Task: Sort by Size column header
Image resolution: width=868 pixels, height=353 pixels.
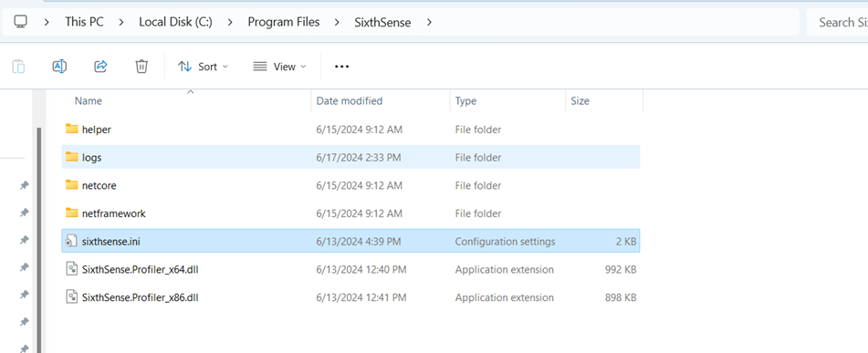Action: coord(580,100)
